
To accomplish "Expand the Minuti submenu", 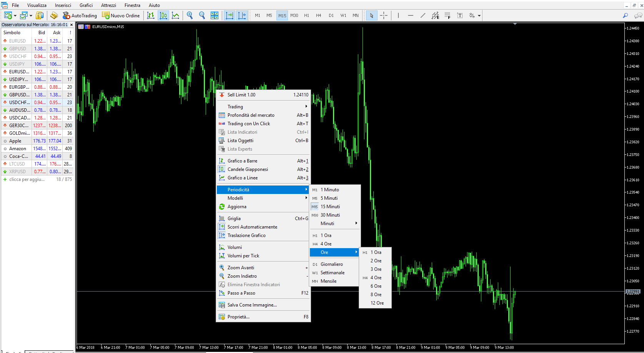I will click(335, 224).
